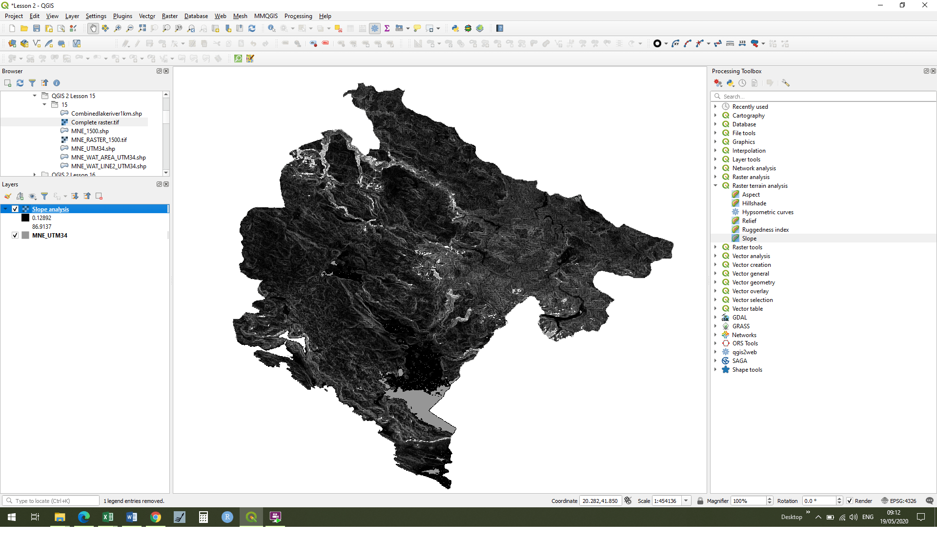Click the EPSG:4326 projection button
This screenshot has height=560, width=937.
point(899,501)
